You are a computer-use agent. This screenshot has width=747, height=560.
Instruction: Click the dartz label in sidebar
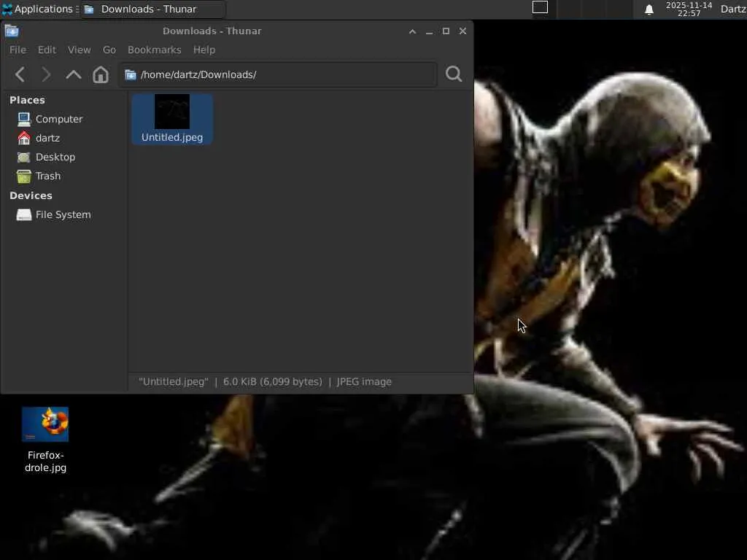click(47, 138)
